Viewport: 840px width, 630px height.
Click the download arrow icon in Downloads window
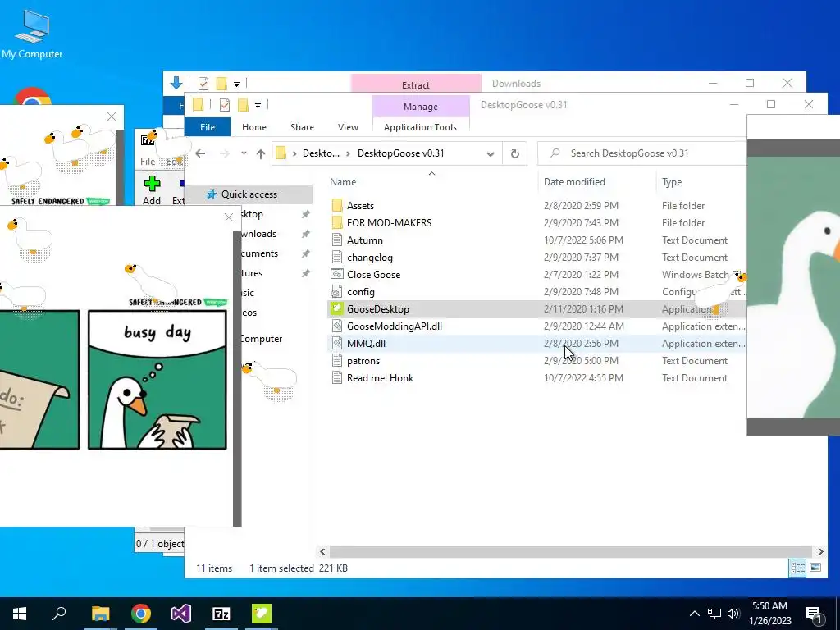point(176,83)
